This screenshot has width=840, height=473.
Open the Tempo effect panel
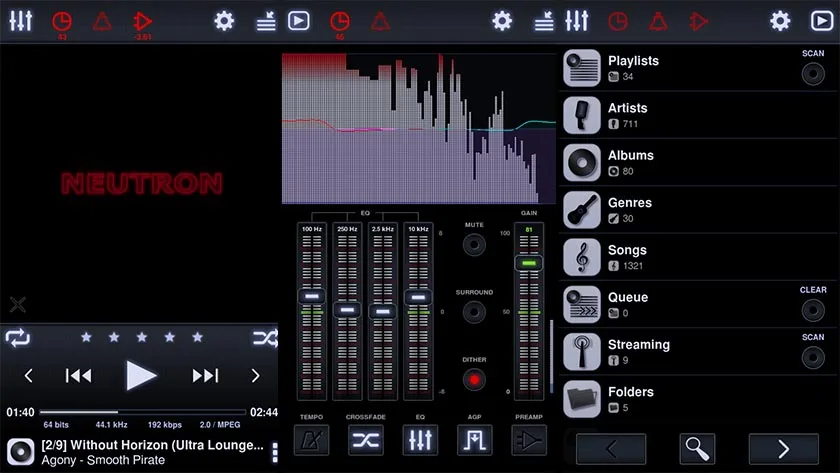tap(311, 440)
